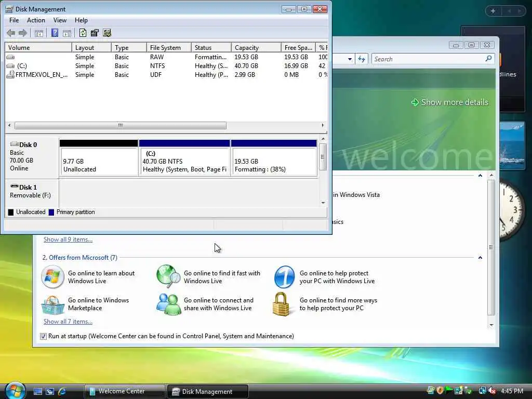Toggle the action pane toolbar icon

point(67,33)
